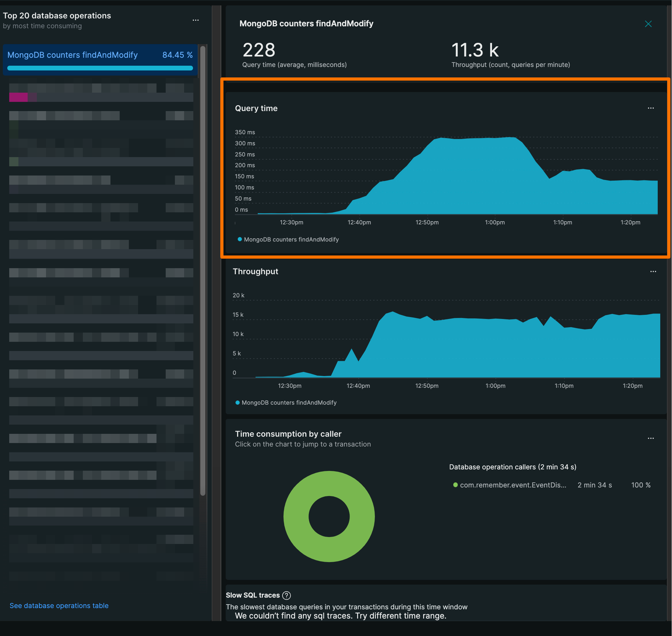Open the Time consumption by caller options menu
Screen dimensions: 672x636
651,438
